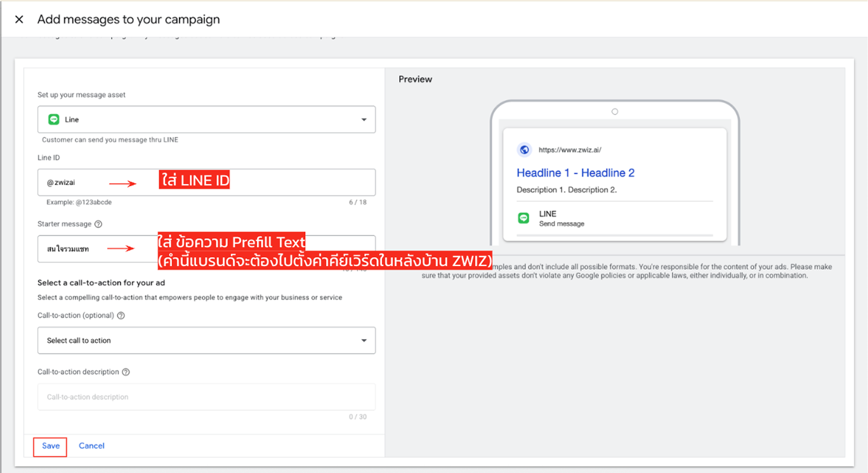Click the green LINE icon in asset selector

54,119
